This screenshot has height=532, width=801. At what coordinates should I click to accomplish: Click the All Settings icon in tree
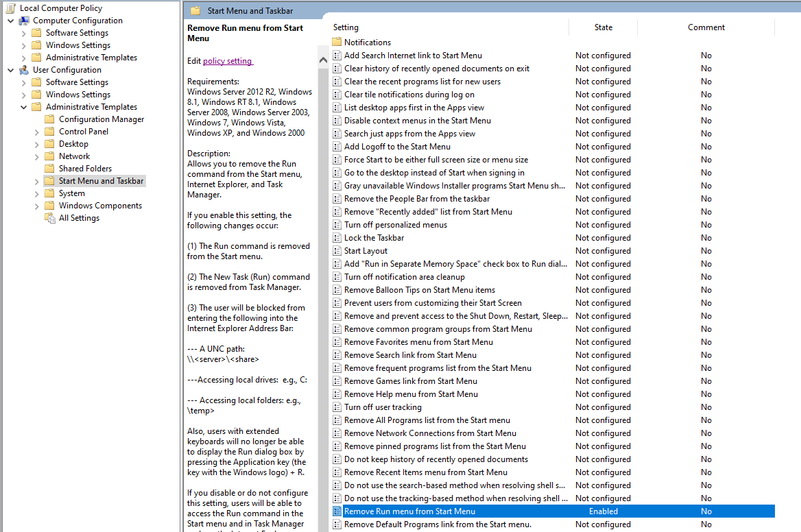pyautogui.click(x=50, y=218)
